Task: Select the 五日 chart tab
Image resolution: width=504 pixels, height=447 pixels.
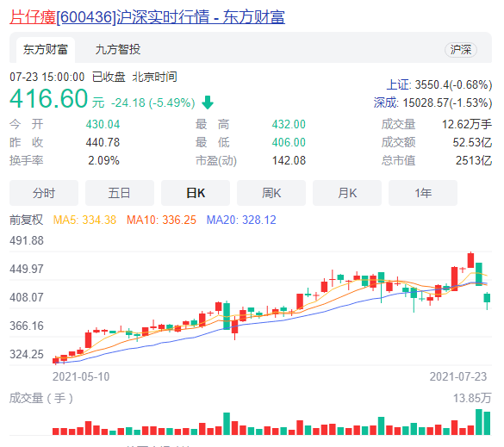Action: (x=120, y=193)
